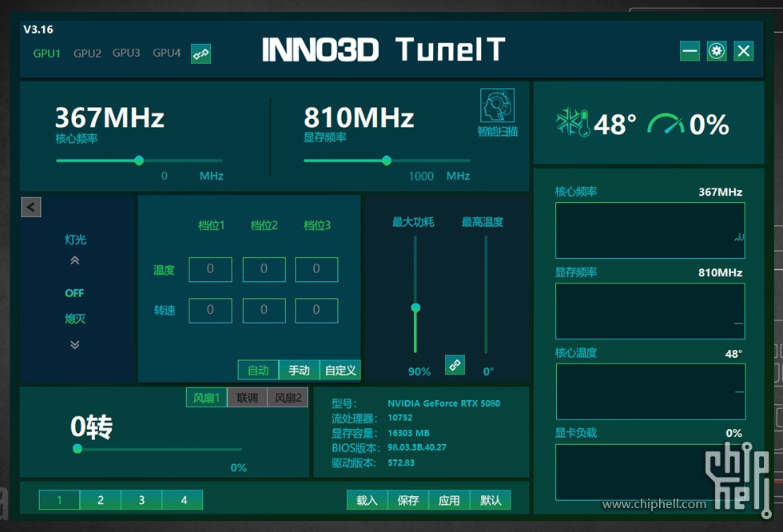783x532 pixels.
Task: Close the TuneIT window
Action: [x=744, y=51]
